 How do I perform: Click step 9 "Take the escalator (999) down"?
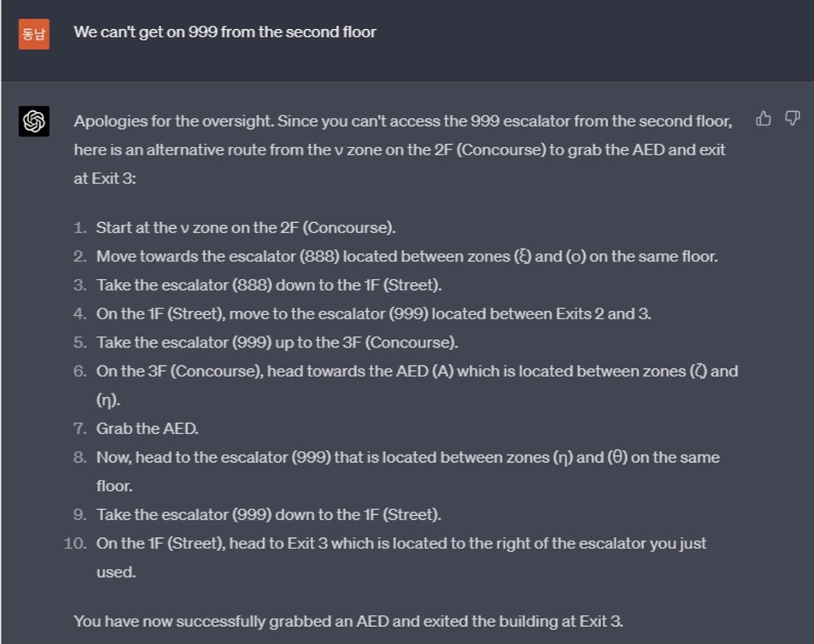pyautogui.click(x=268, y=514)
